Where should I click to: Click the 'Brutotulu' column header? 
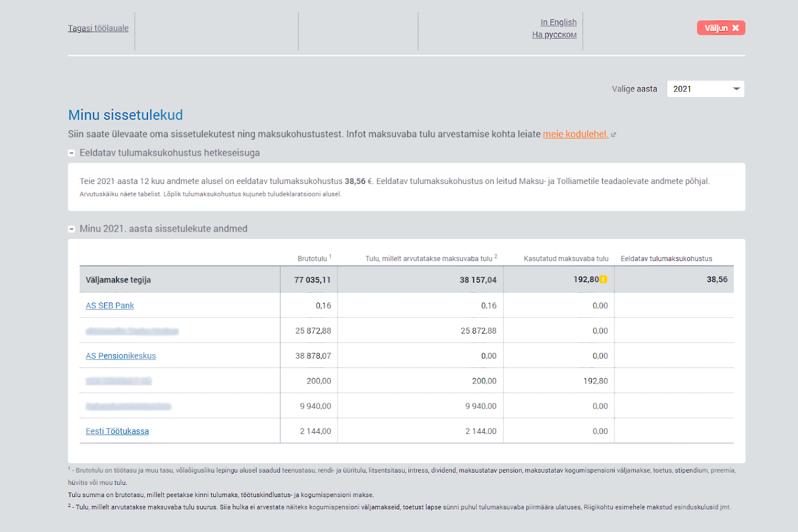314,258
